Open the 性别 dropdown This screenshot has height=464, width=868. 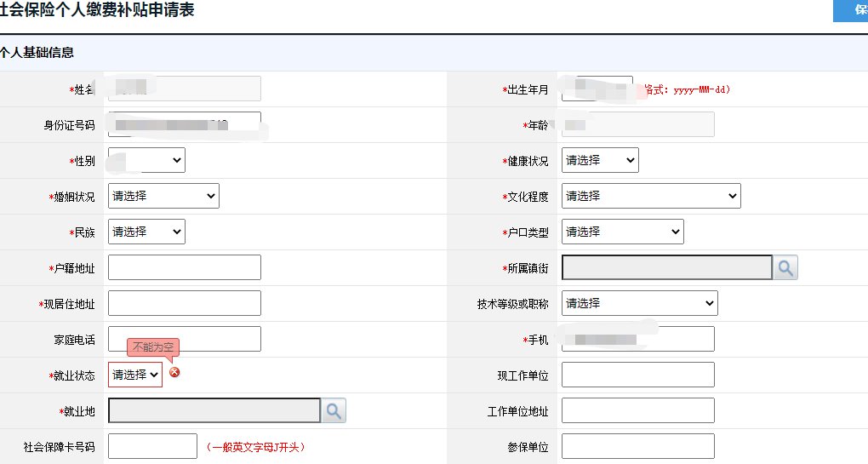point(146,160)
